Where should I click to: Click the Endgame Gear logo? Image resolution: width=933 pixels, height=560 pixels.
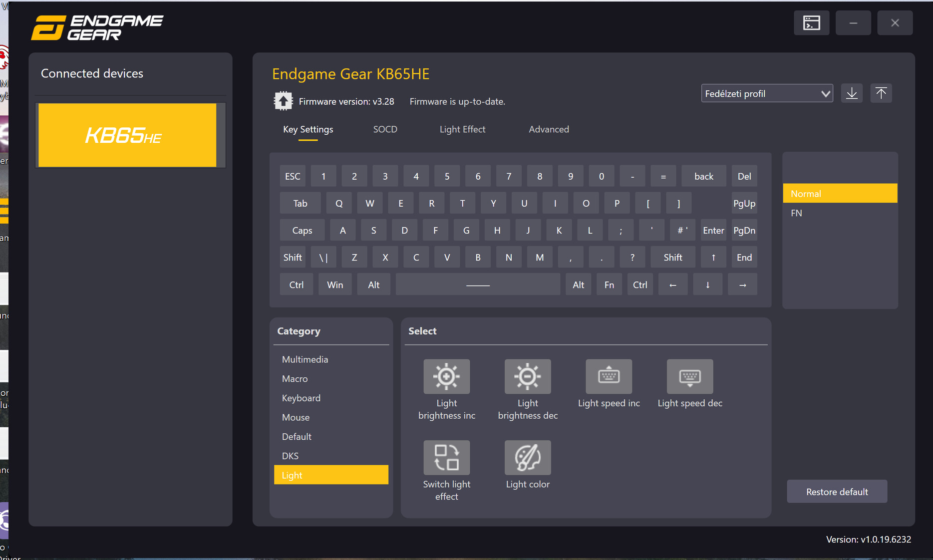(x=98, y=27)
